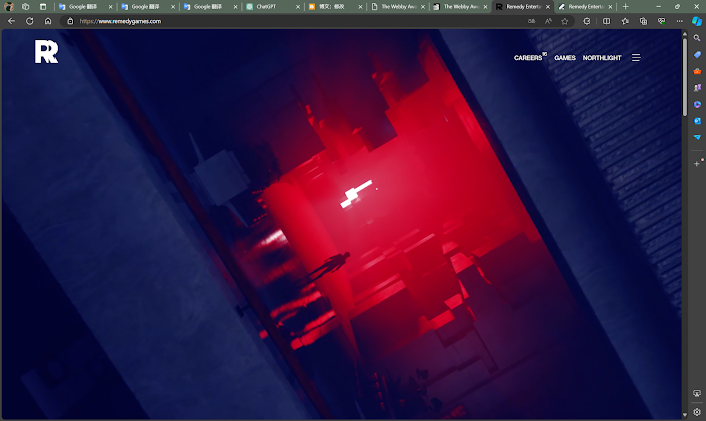Open the Read aloud icon
Screen dimensions: 706x421
coord(548,21)
